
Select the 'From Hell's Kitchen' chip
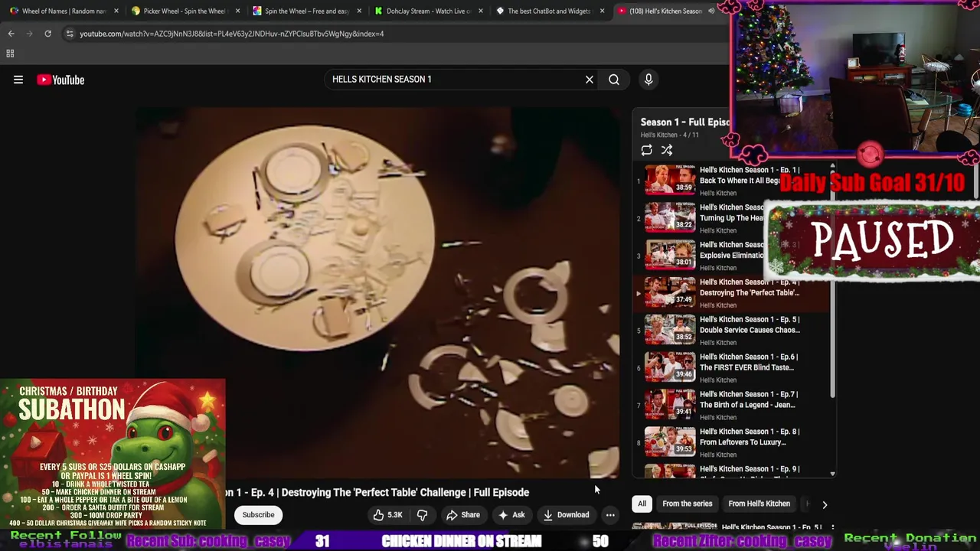click(x=759, y=504)
